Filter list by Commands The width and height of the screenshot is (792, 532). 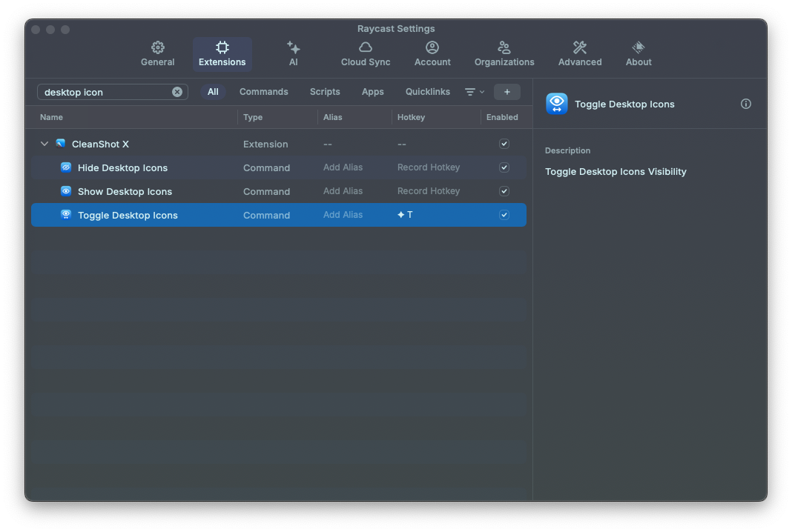(x=264, y=92)
